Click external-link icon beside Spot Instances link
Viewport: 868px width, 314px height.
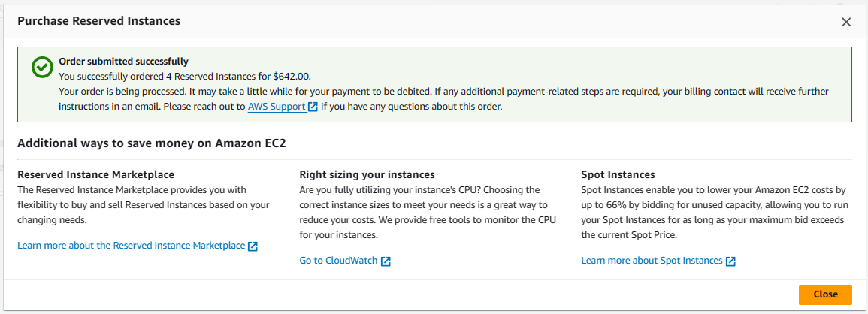[x=730, y=261]
